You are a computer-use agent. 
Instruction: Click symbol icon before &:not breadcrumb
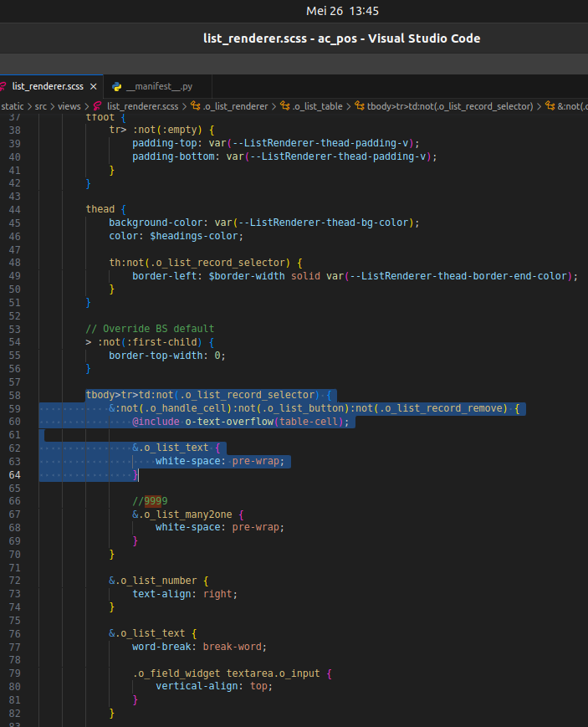[550, 106]
